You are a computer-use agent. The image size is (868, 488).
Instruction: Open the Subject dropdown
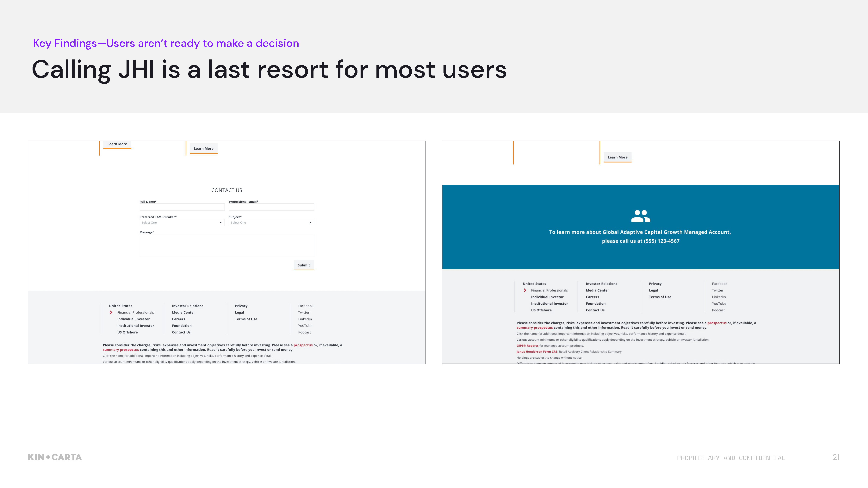271,223
